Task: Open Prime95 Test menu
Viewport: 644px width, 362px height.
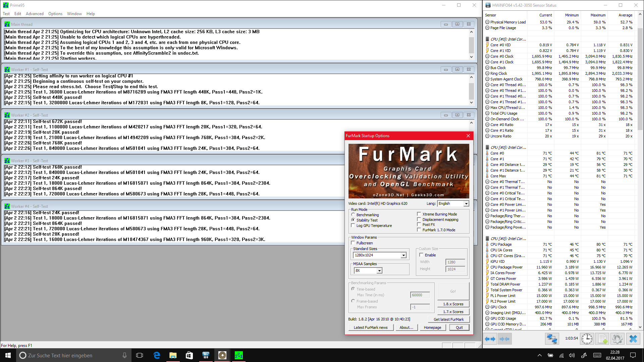Action: 6,14
